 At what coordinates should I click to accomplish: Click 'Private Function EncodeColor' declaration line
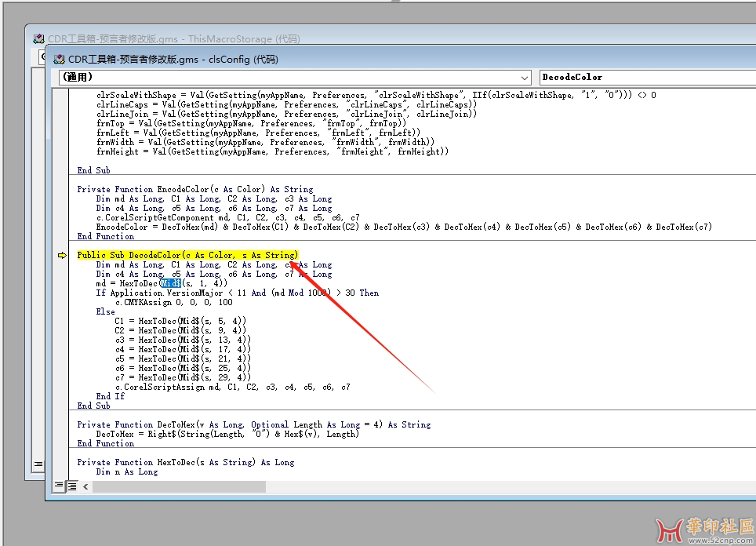pyautogui.click(x=195, y=190)
